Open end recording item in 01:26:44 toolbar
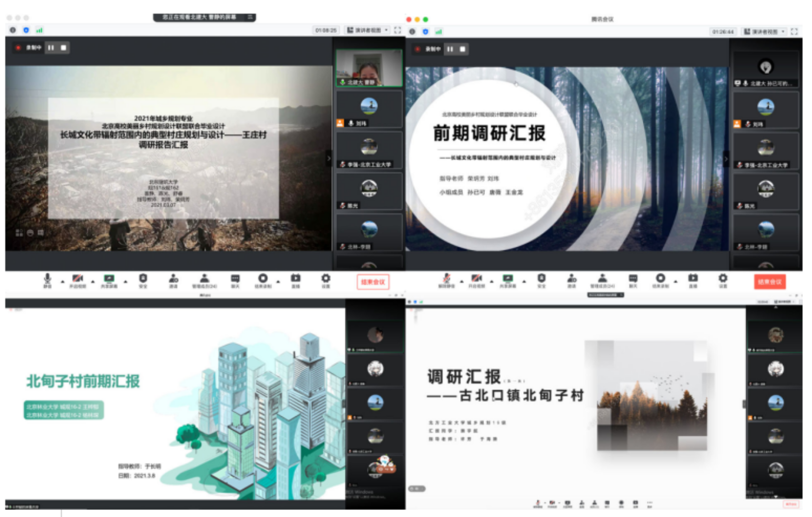 [660, 280]
